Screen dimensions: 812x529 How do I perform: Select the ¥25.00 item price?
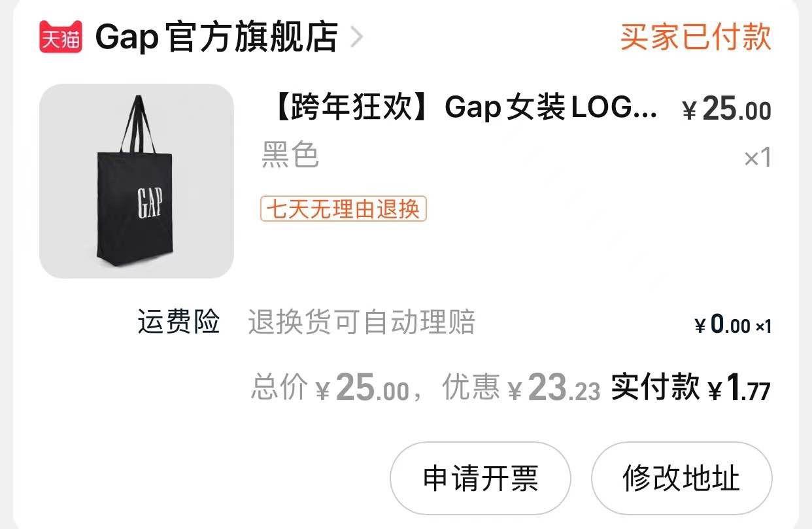tap(726, 109)
